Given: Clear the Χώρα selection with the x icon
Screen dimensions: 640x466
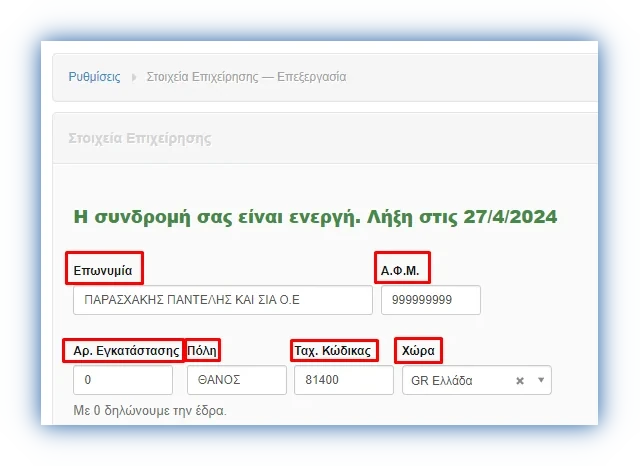Looking at the screenshot, I should click(520, 381).
